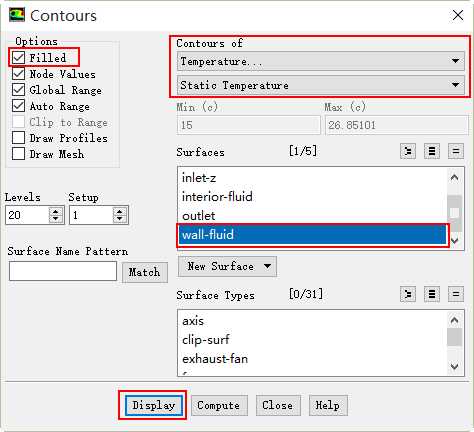This screenshot has width=474, height=432.
Task: Click the Surfaces toggle-selection list icon
Action: click(408, 151)
